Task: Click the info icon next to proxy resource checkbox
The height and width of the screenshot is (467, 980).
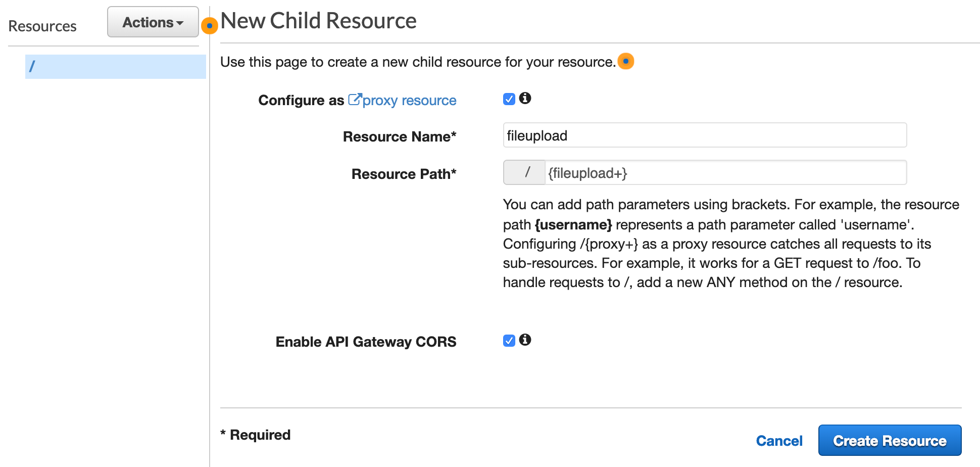Action: tap(525, 98)
